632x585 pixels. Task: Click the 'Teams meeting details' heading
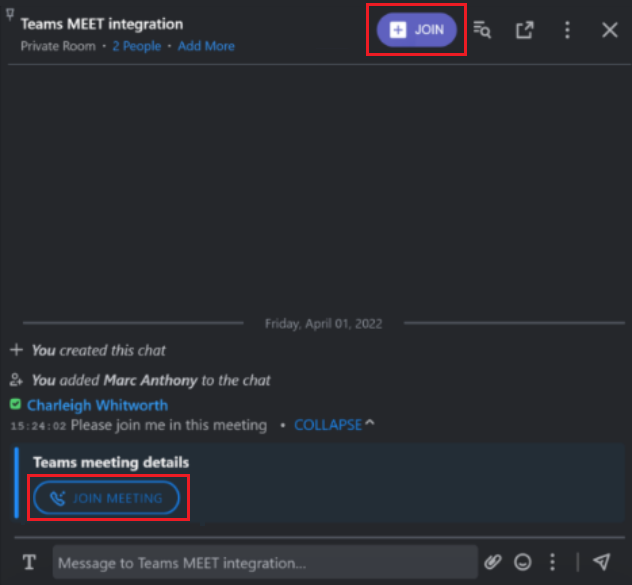pos(111,462)
